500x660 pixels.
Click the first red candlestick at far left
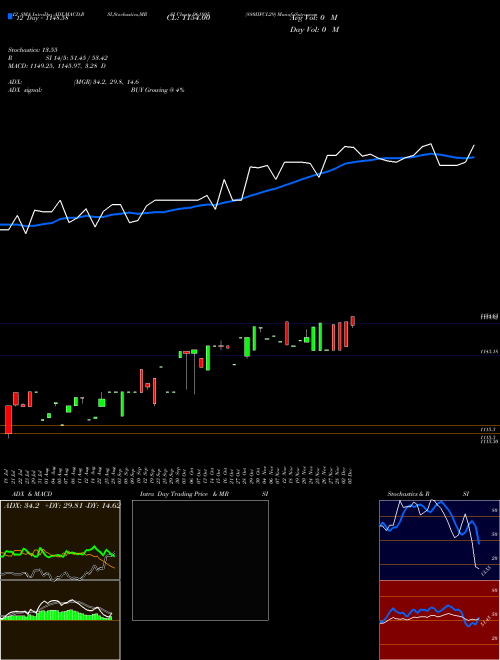click(8, 420)
